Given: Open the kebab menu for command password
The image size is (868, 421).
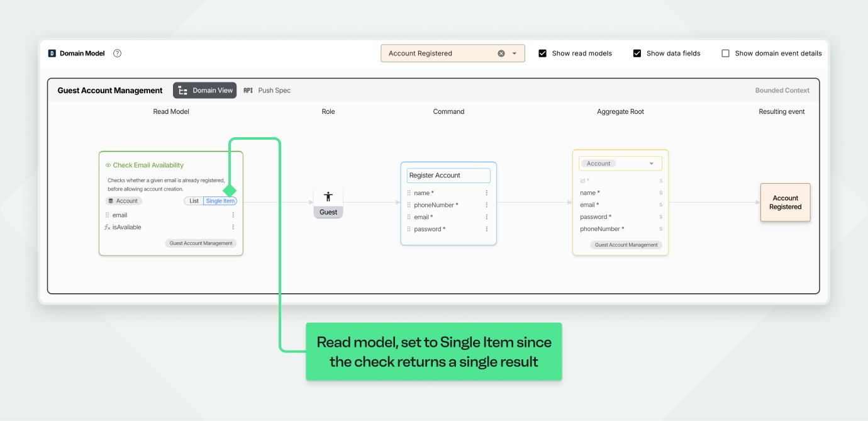Looking at the screenshot, I should point(487,229).
